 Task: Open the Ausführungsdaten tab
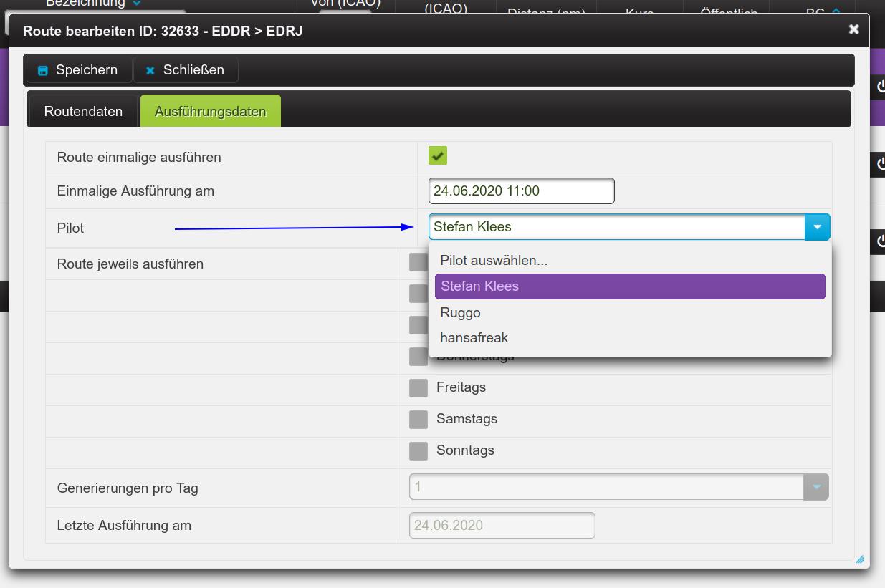coord(210,112)
